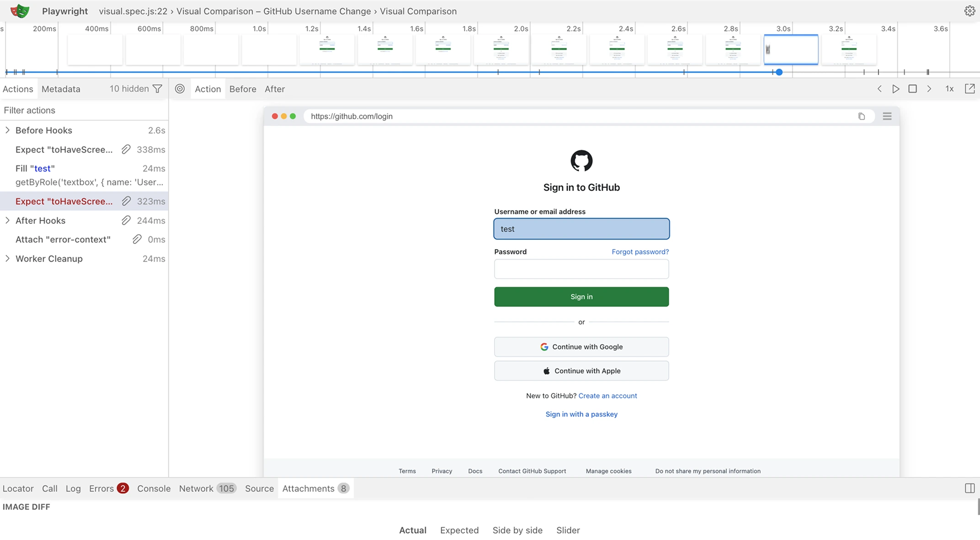980x540 pixels.
Task: Click Sign in with a passkey link
Action: [581, 414]
